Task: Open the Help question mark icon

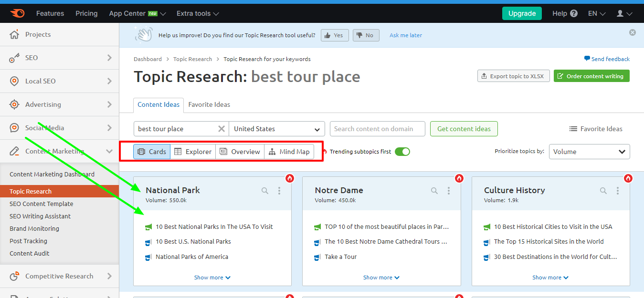Action: 574,13
